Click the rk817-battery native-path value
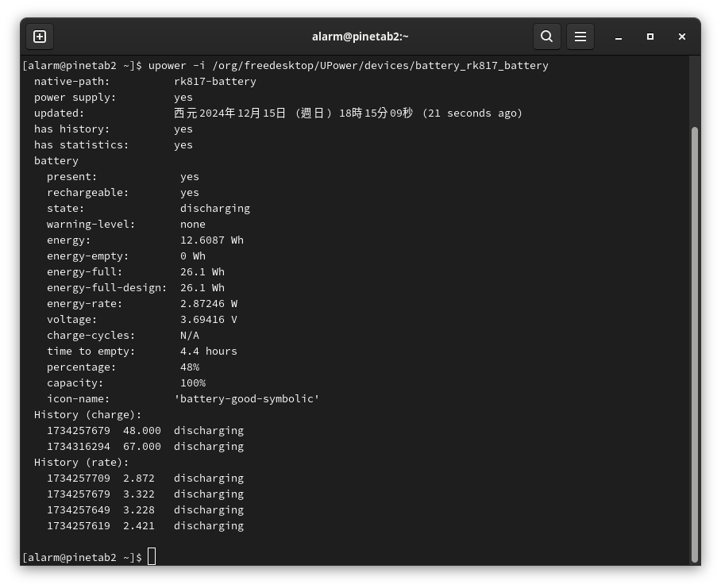 215,81
